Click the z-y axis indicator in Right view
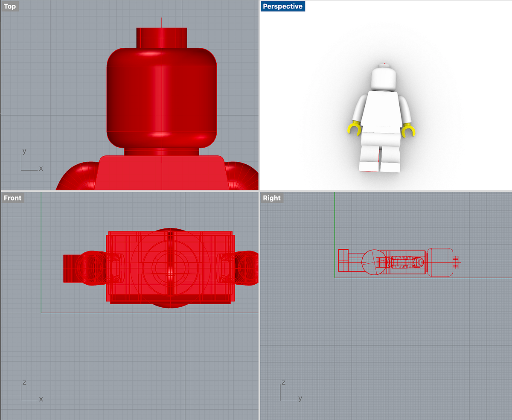 [291, 390]
